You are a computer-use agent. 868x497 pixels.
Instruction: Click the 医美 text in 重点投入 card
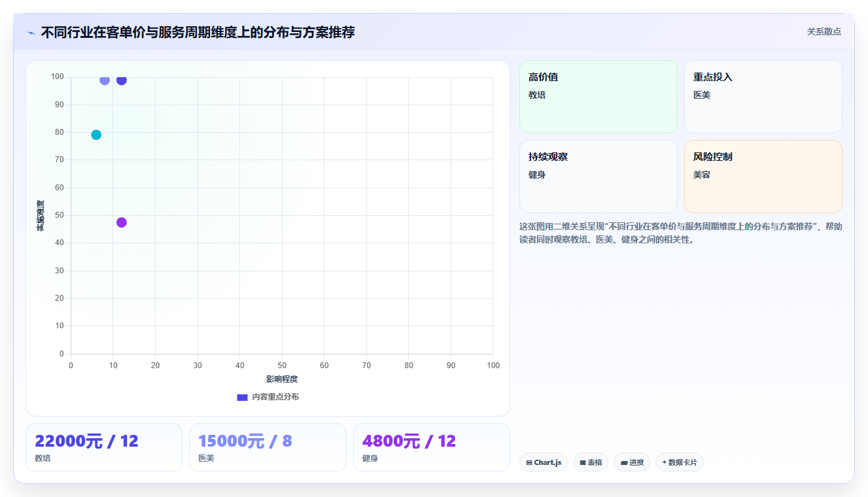702,95
